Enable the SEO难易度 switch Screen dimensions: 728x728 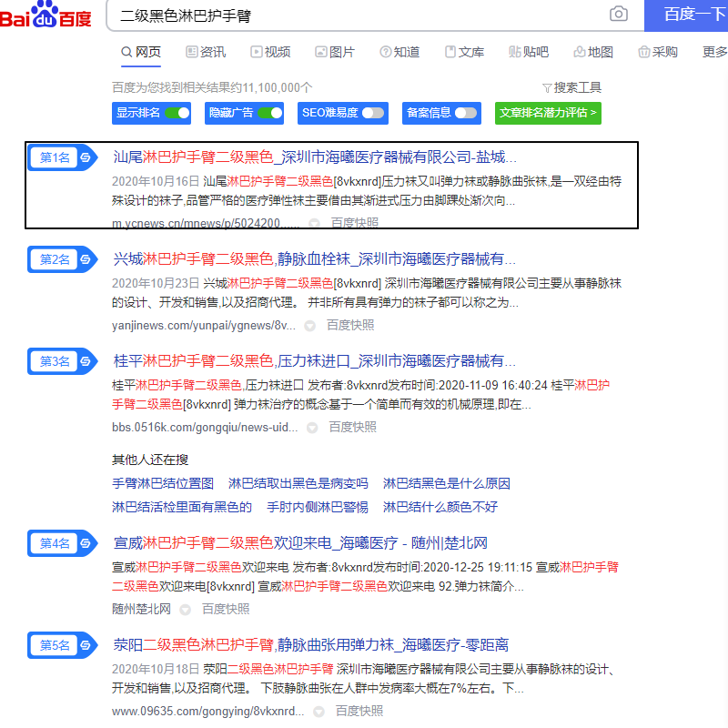click(373, 113)
